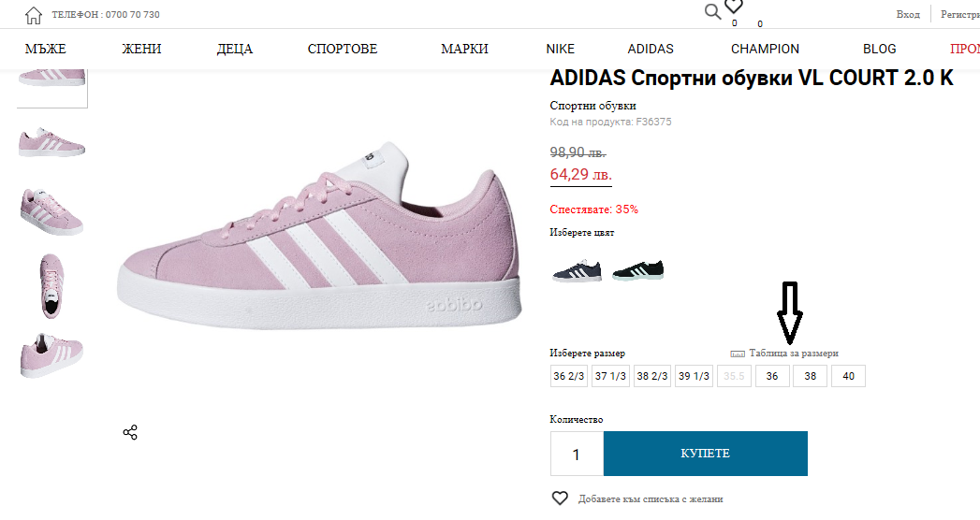
Task: Open the search magnifier icon
Action: [712, 11]
